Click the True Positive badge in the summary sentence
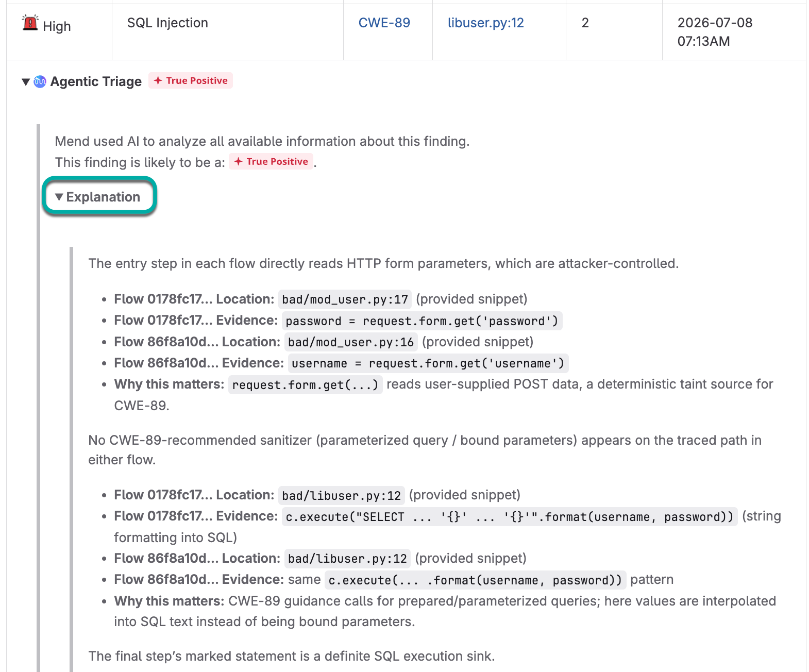Image resolution: width=809 pixels, height=672 pixels. tap(271, 161)
